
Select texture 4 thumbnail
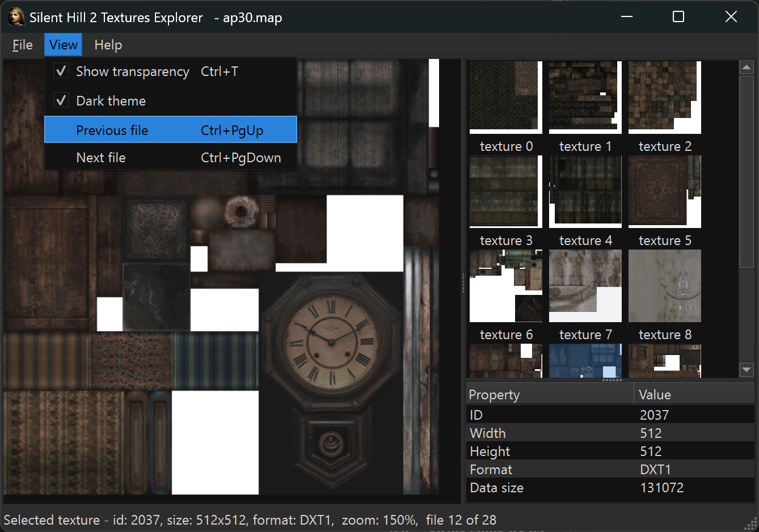coord(585,192)
